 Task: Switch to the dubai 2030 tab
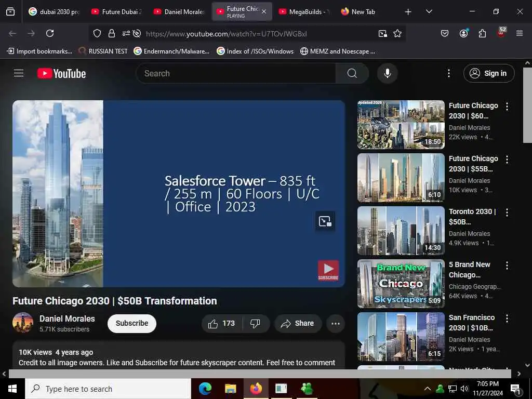pos(54,11)
